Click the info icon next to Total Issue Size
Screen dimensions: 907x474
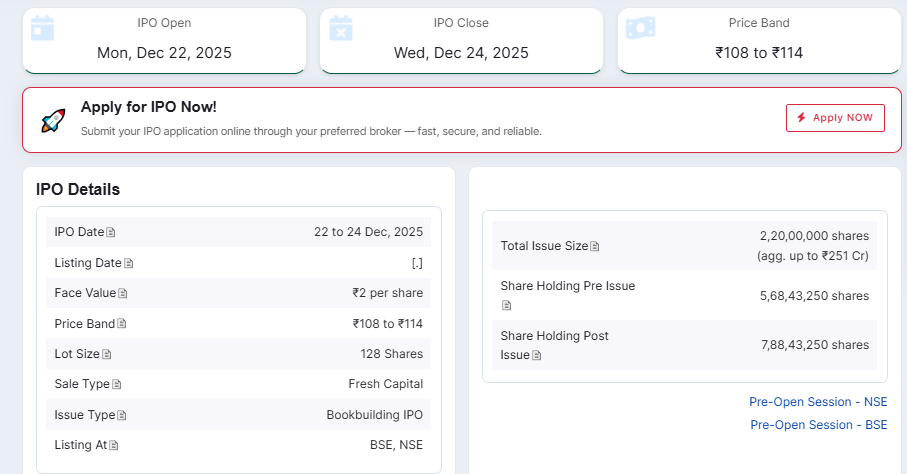595,246
